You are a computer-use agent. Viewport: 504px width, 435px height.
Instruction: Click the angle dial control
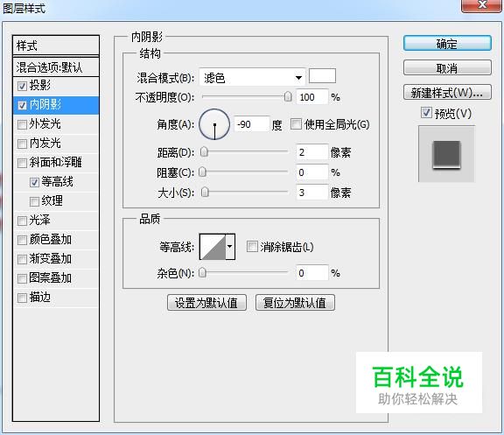point(214,124)
